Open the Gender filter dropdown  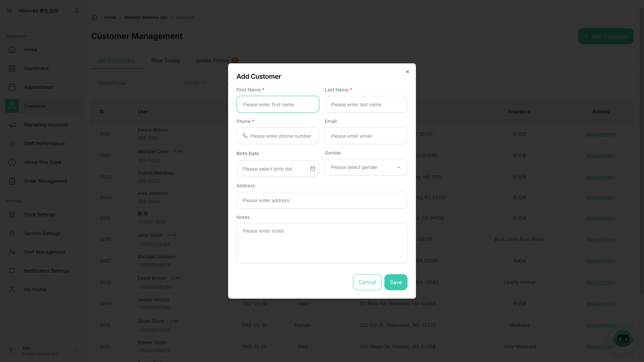pyautogui.click(x=195, y=83)
